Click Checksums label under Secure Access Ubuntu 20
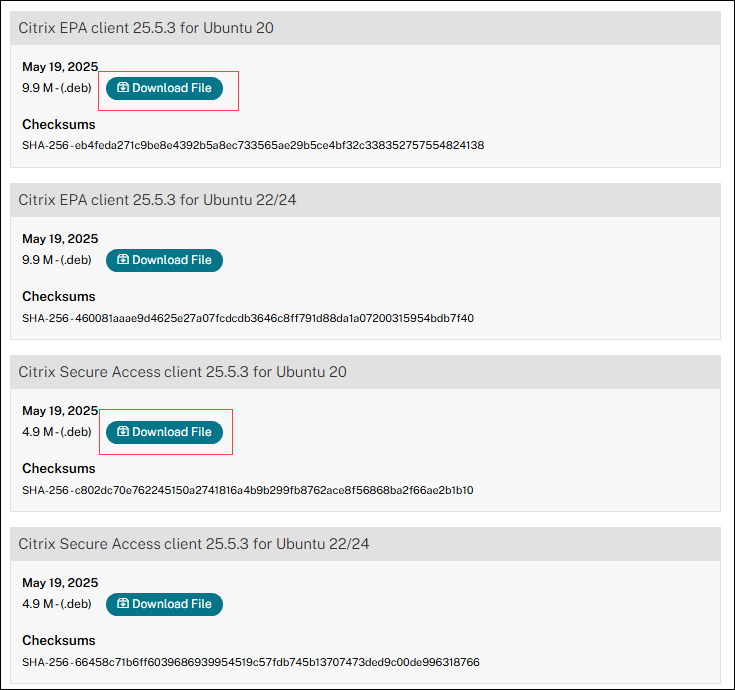The height and width of the screenshot is (690, 735). [59, 469]
